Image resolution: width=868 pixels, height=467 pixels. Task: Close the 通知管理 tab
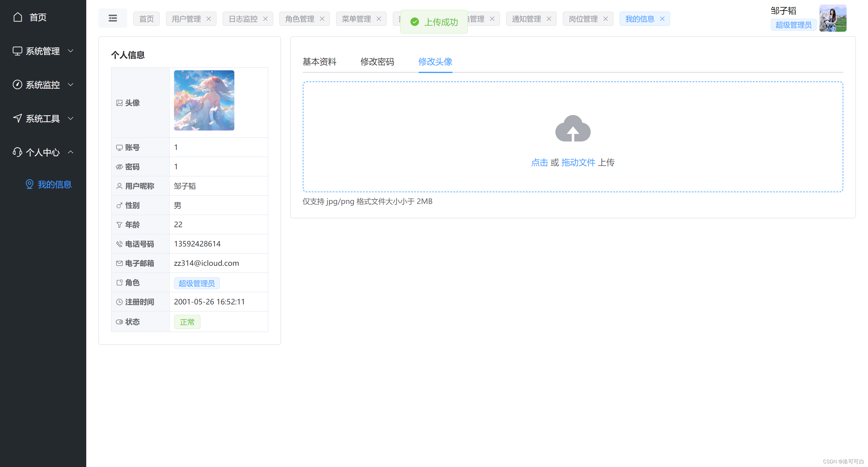pyautogui.click(x=549, y=19)
